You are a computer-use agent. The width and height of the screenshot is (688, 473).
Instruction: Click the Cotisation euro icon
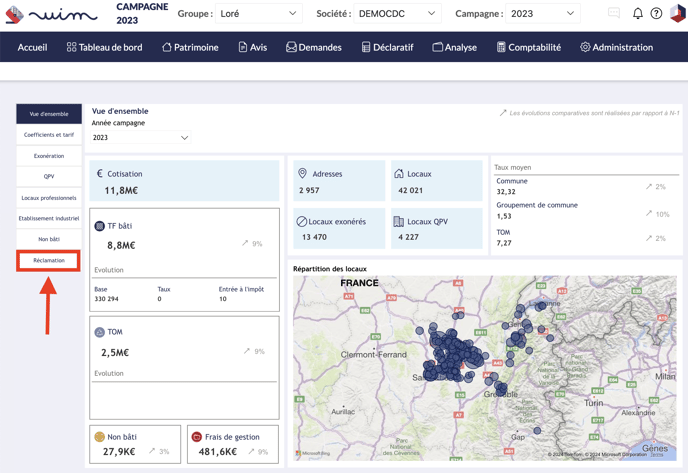coord(100,174)
